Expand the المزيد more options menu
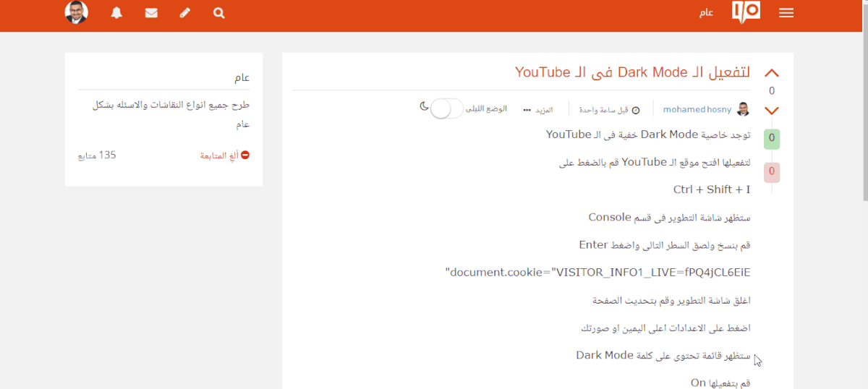The width and height of the screenshot is (868, 389). coord(538,110)
